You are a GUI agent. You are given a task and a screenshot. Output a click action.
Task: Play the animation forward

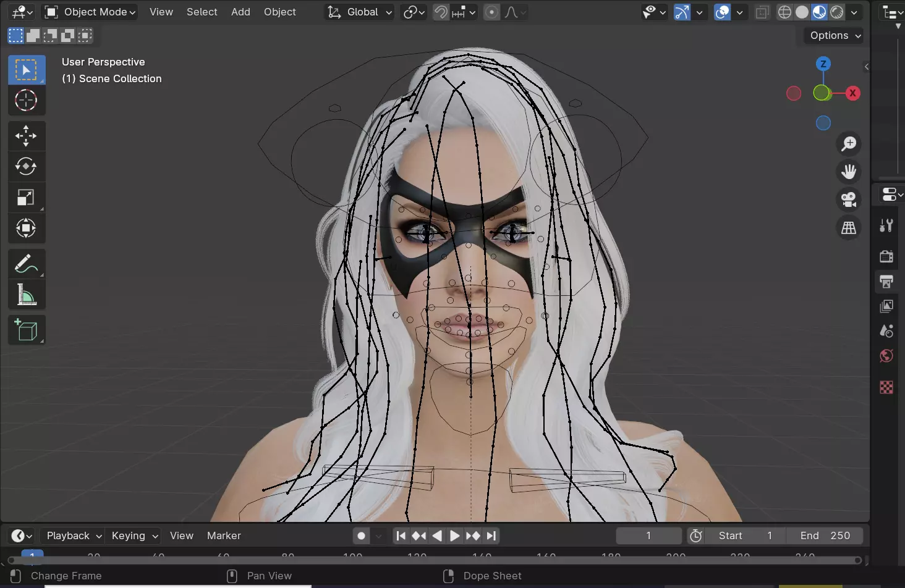pyautogui.click(x=454, y=535)
